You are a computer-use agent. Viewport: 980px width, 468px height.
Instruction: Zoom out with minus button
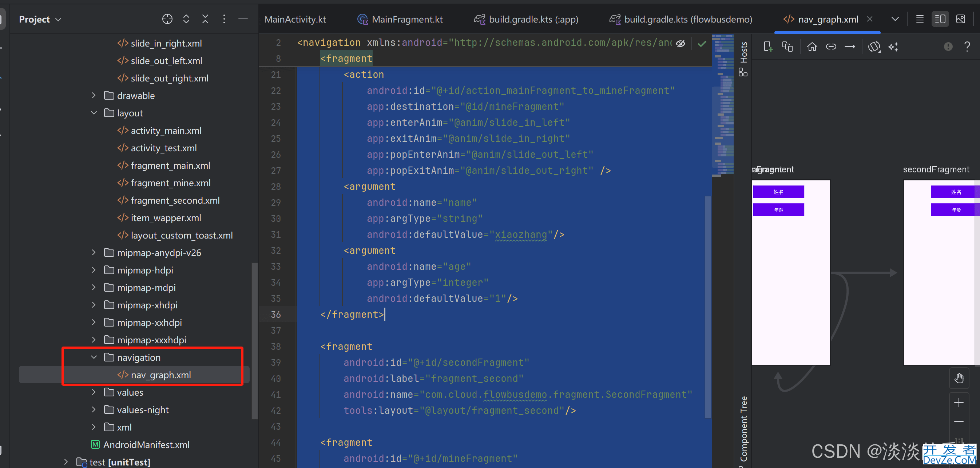tap(959, 421)
